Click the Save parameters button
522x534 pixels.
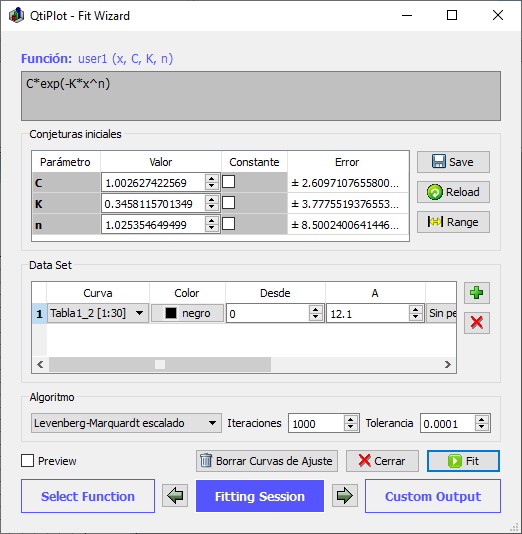(453, 162)
